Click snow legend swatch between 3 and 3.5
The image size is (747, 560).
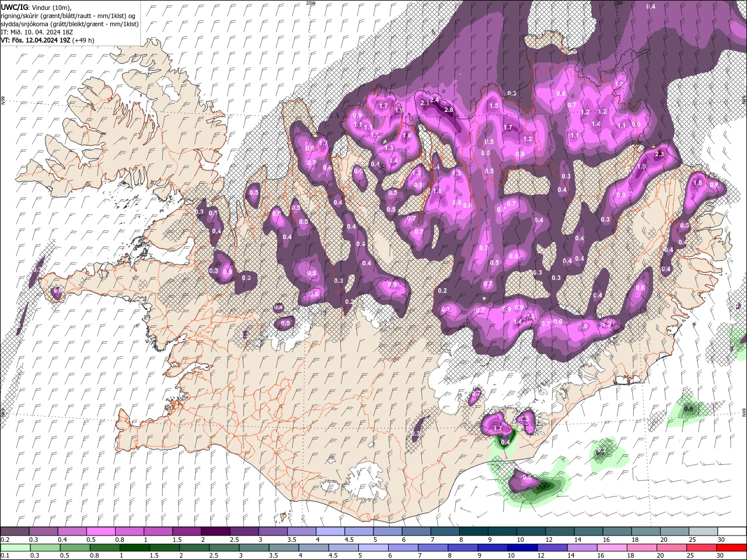pos(273,531)
